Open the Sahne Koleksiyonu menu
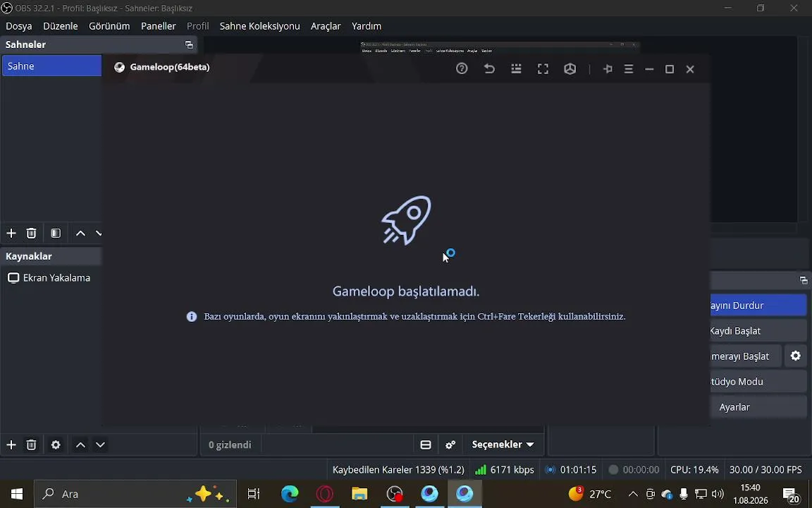 point(260,26)
